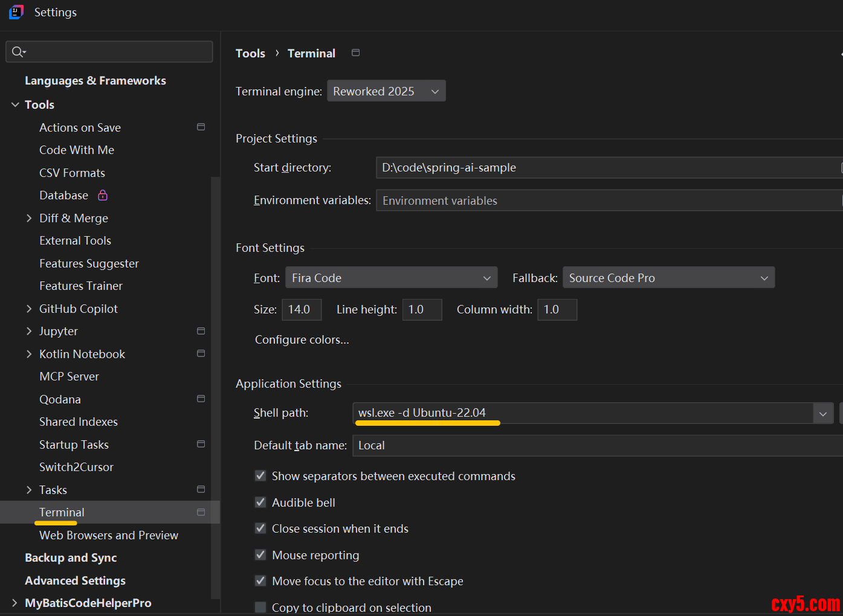Viewport: 843px width, 616px height.
Task: Click project-level icon beside Kotlin Notebook
Action: (x=201, y=354)
